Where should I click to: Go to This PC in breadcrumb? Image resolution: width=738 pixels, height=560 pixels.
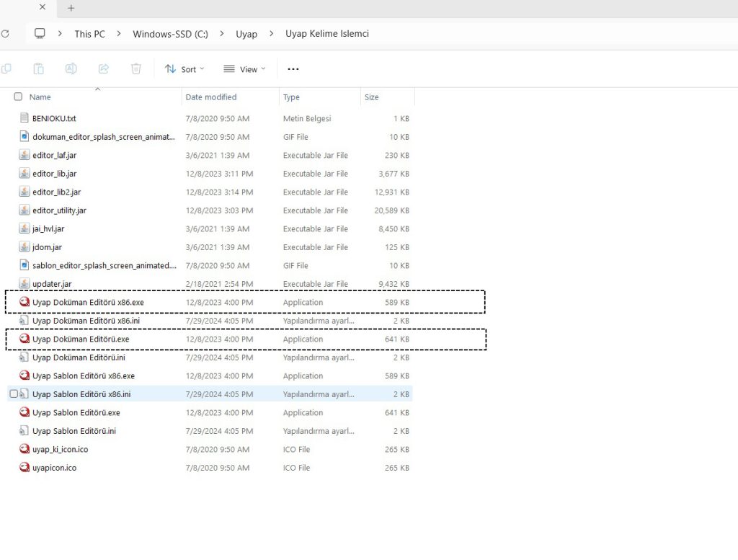click(89, 34)
